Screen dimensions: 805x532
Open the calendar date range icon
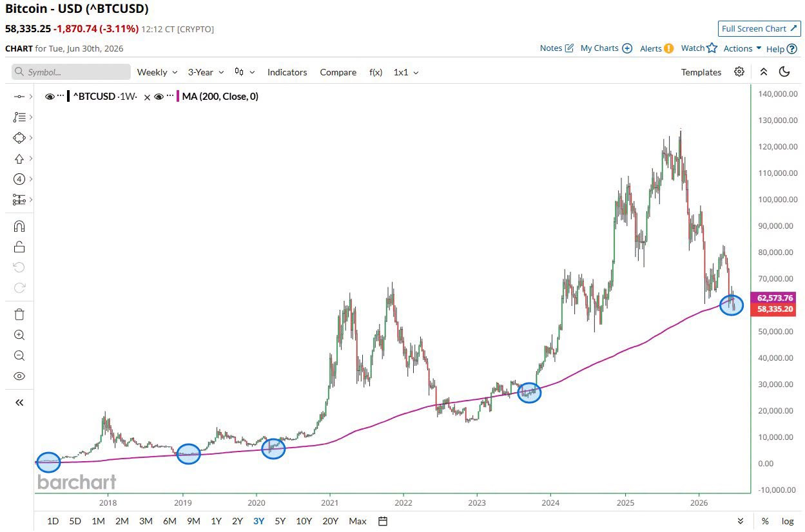[382, 521]
